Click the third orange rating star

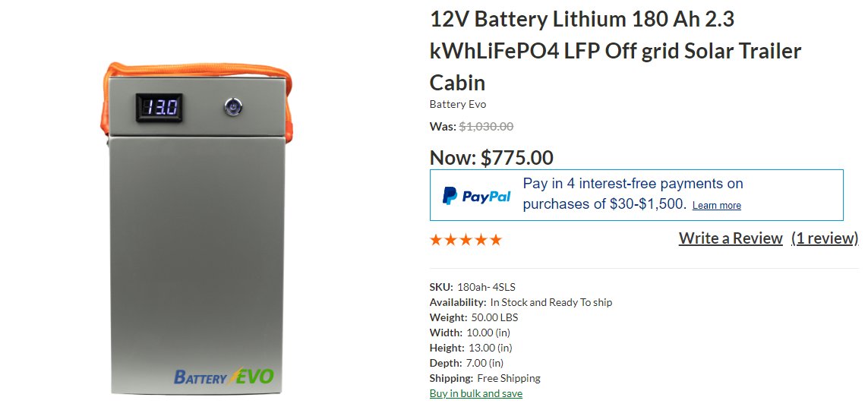[x=466, y=240]
